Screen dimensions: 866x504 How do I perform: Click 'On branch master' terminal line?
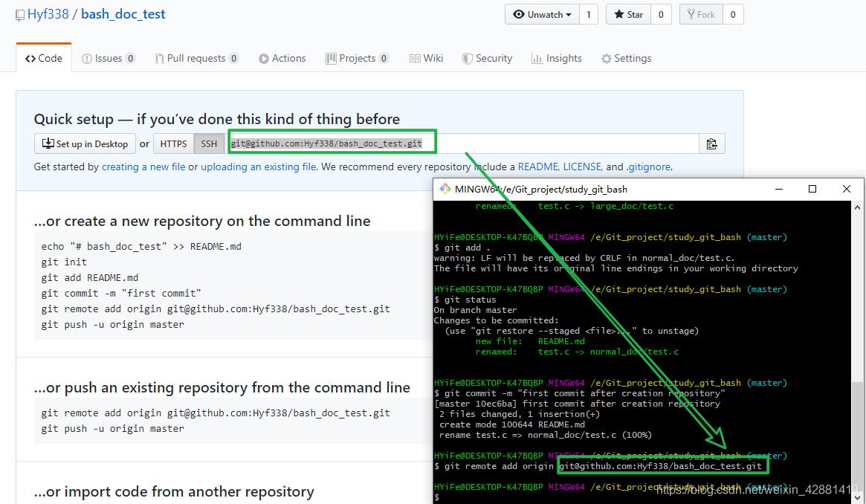[x=476, y=310]
